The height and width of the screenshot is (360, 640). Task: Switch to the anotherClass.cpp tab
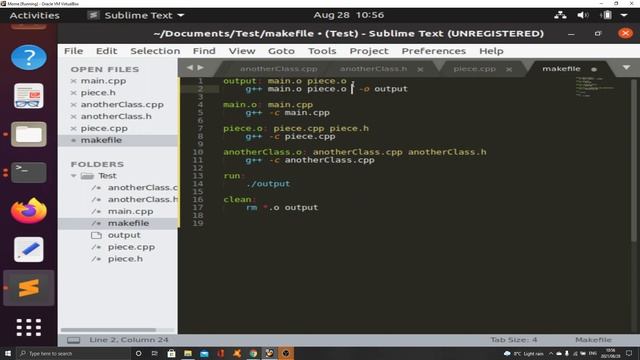click(279, 69)
